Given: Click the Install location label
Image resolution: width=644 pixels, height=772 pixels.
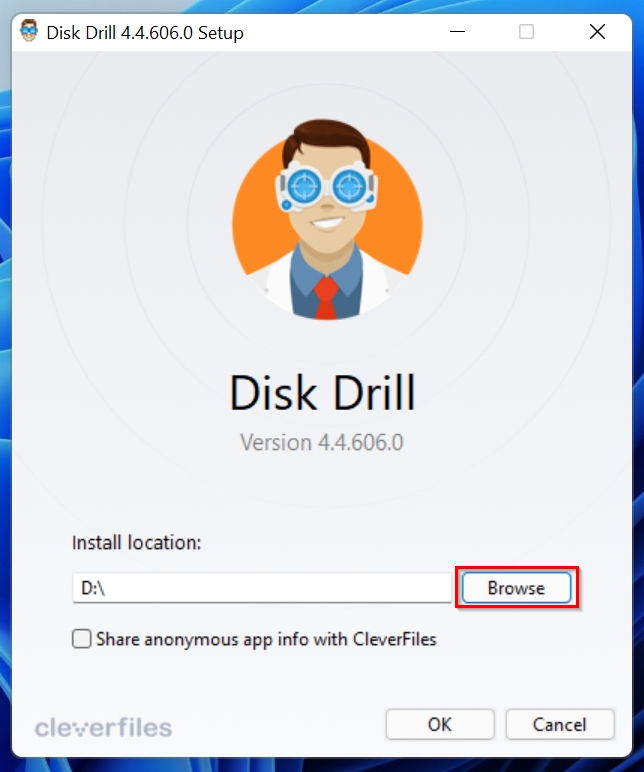Looking at the screenshot, I should click(136, 543).
